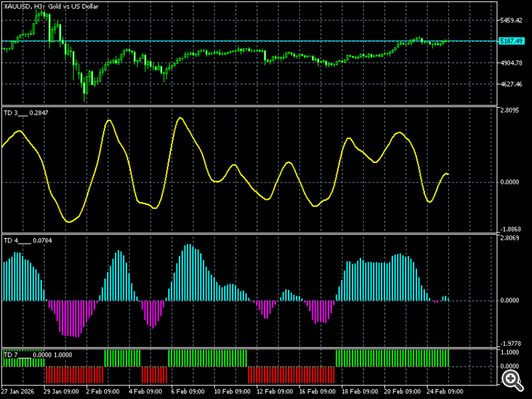
Task: Click the 2 Feb 09:00 time label
Action: pyautogui.click(x=103, y=391)
